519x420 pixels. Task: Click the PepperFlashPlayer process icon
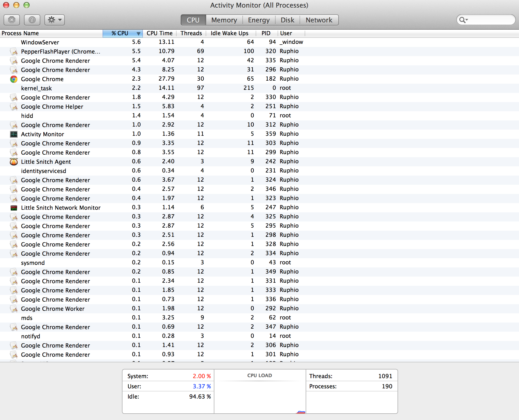coord(14,52)
